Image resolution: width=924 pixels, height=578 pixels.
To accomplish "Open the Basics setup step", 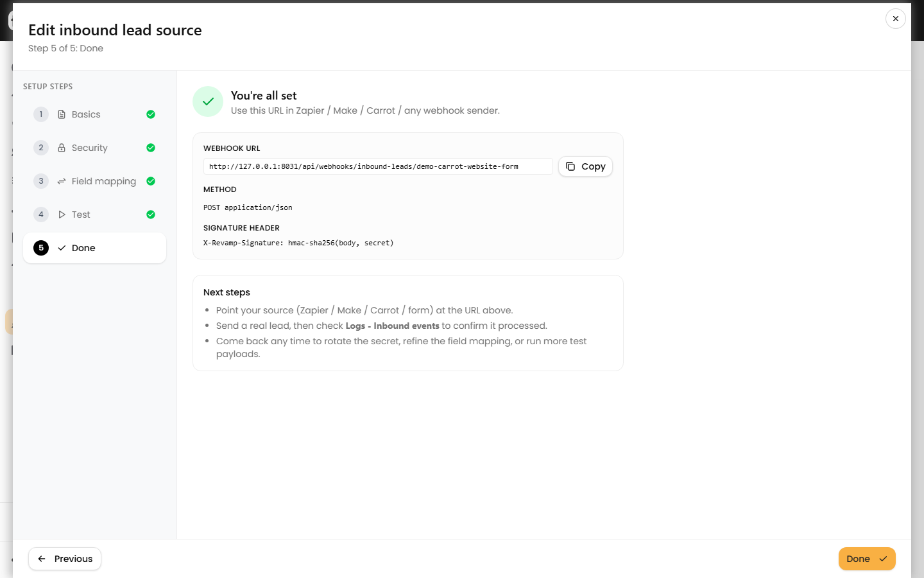I will 94,114.
